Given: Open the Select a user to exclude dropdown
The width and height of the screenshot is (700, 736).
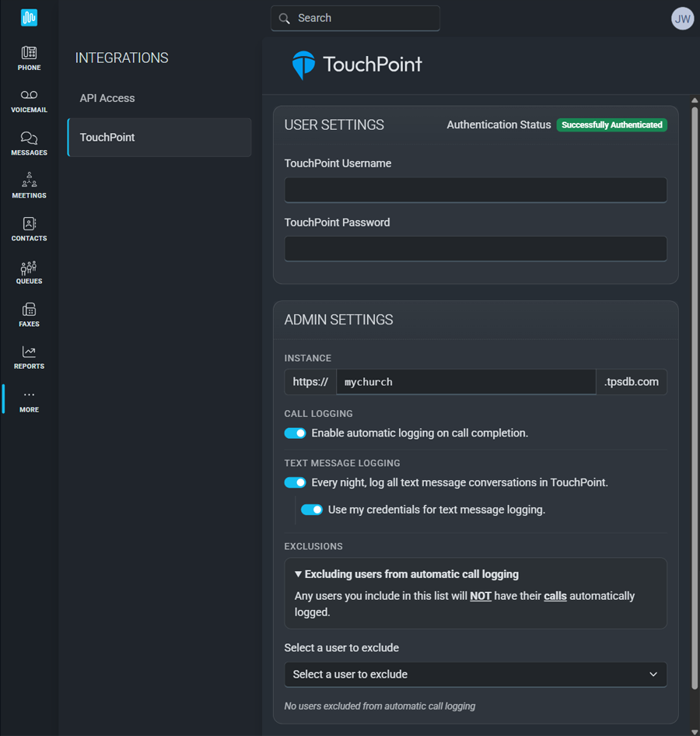Looking at the screenshot, I should 475,675.
